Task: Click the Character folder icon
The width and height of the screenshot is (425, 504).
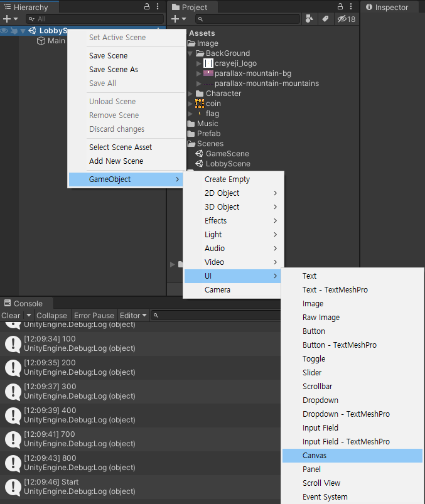Action: 200,94
